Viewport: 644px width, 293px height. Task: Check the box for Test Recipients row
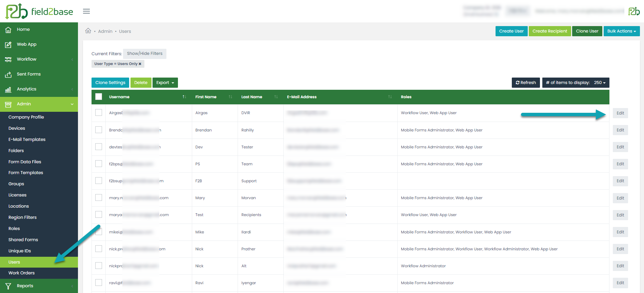click(99, 214)
